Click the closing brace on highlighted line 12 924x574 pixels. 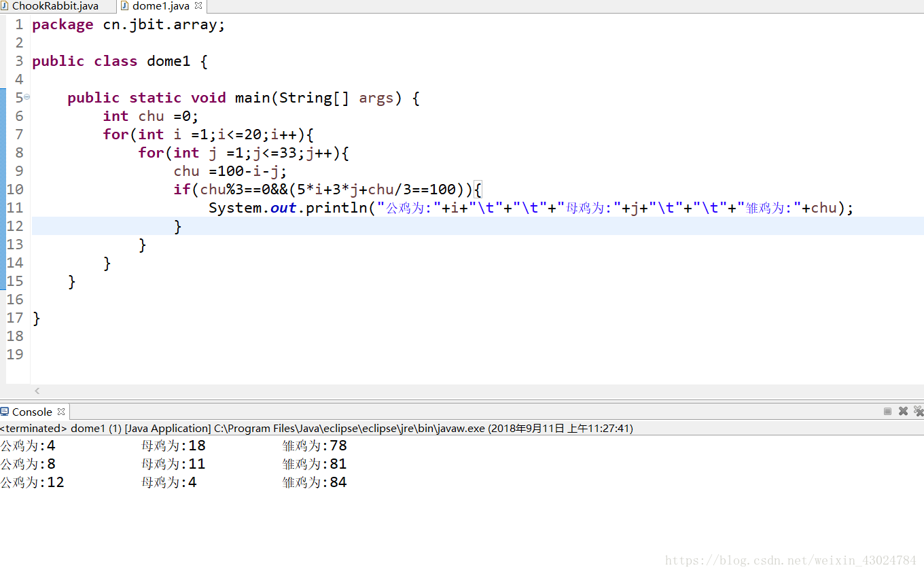(178, 226)
